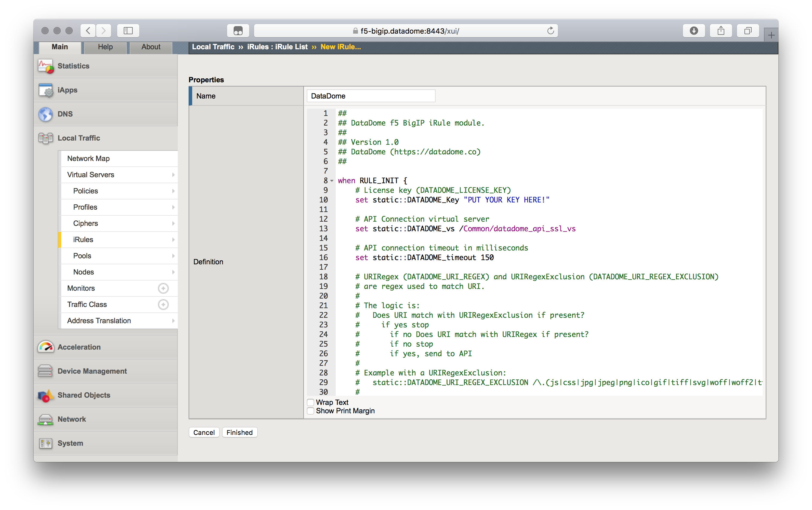Switch to the Main tab
Image resolution: width=812 pixels, height=510 pixels.
60,47
